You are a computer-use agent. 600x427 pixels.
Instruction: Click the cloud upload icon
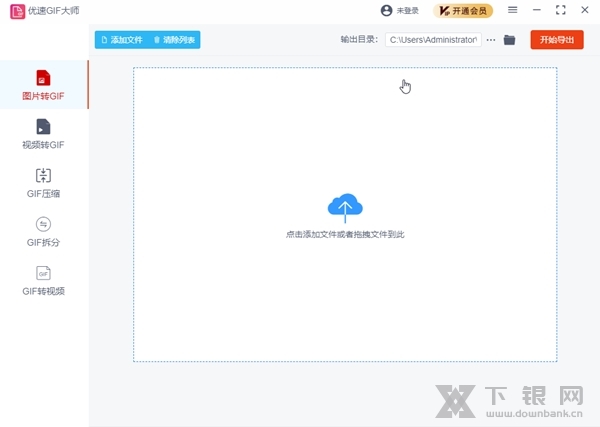[x=345, y=208]
